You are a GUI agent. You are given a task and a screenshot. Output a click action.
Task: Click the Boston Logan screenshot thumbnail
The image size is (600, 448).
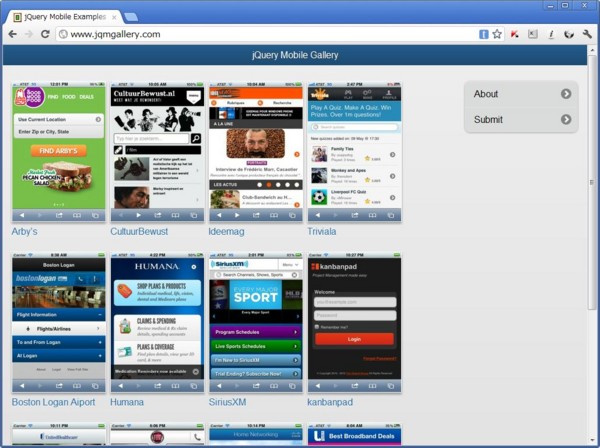pos(59,322)
